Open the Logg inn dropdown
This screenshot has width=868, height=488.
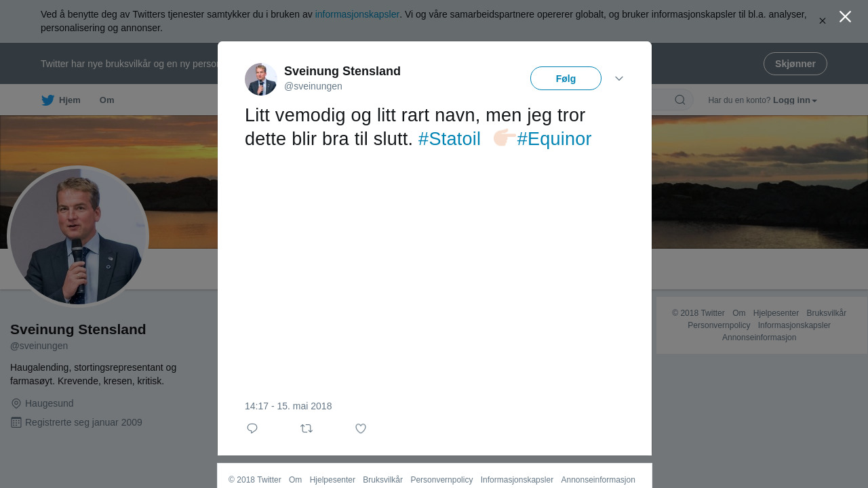(795, 100)
